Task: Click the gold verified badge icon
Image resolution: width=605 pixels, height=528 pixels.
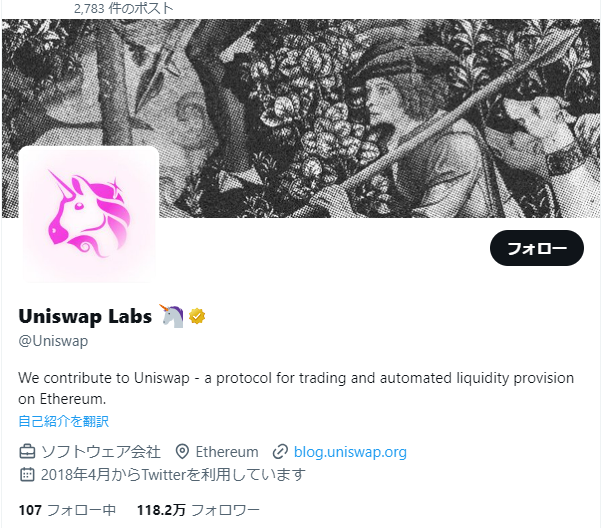Action: (197, 316)
